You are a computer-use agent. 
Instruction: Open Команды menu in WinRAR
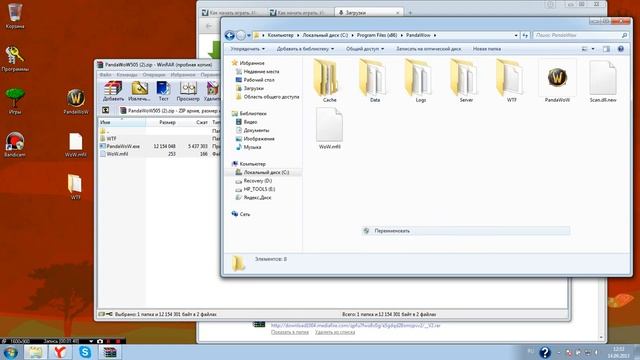(127, 75)
